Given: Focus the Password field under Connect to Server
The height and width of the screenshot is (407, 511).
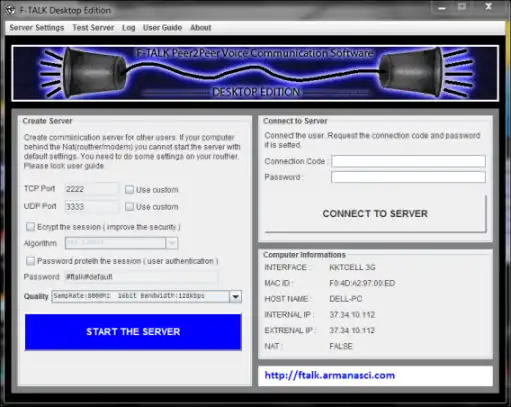Looking at the screenshot, I should click(408, 177).
